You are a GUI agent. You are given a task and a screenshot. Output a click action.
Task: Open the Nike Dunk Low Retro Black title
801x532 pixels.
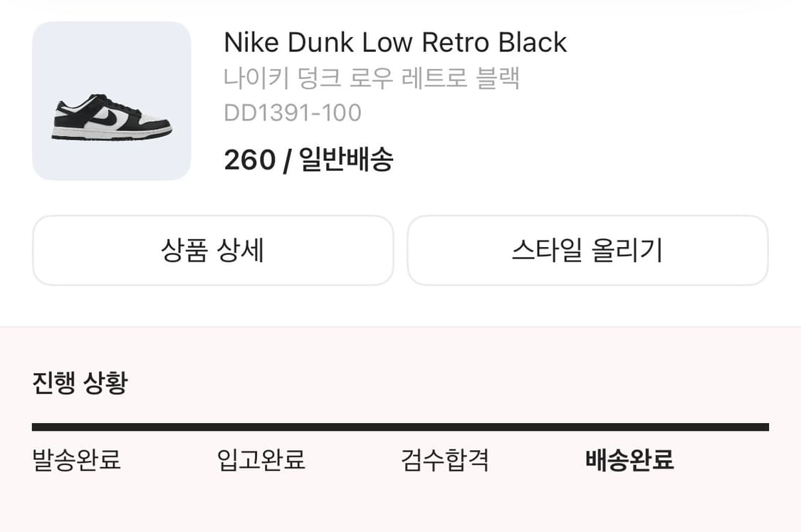(394, 43)
